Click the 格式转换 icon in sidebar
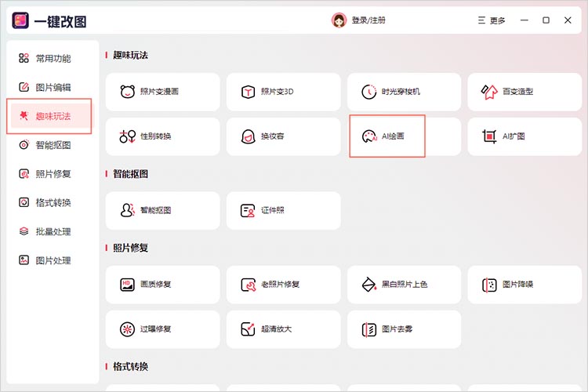This screenshot has width=588, height=392. point(24,202)
